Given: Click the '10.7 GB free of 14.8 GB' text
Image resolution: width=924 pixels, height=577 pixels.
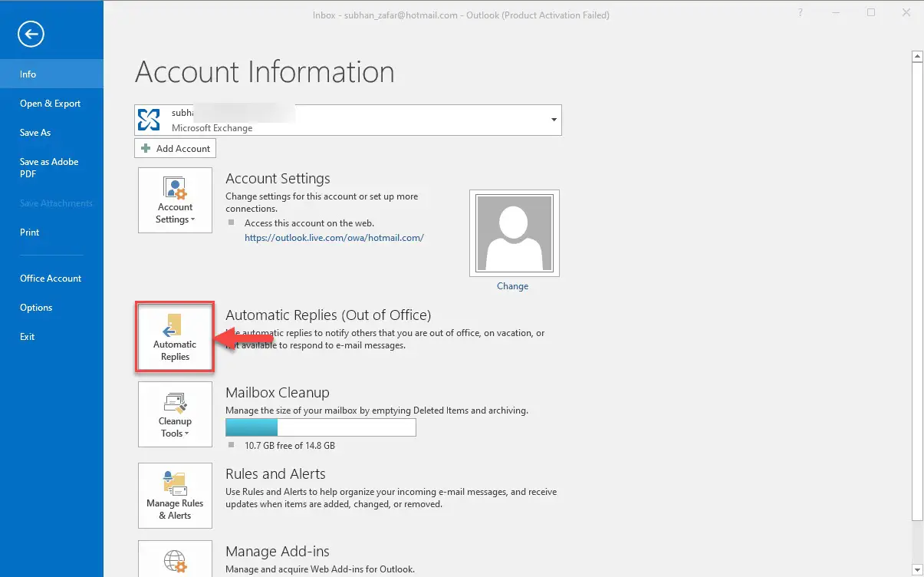Looking at the screenshot, I should (x=290, y=446).
